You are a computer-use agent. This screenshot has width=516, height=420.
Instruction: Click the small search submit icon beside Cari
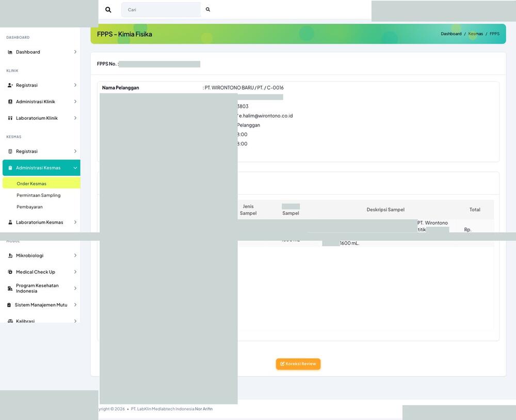[x=208, y=9]
